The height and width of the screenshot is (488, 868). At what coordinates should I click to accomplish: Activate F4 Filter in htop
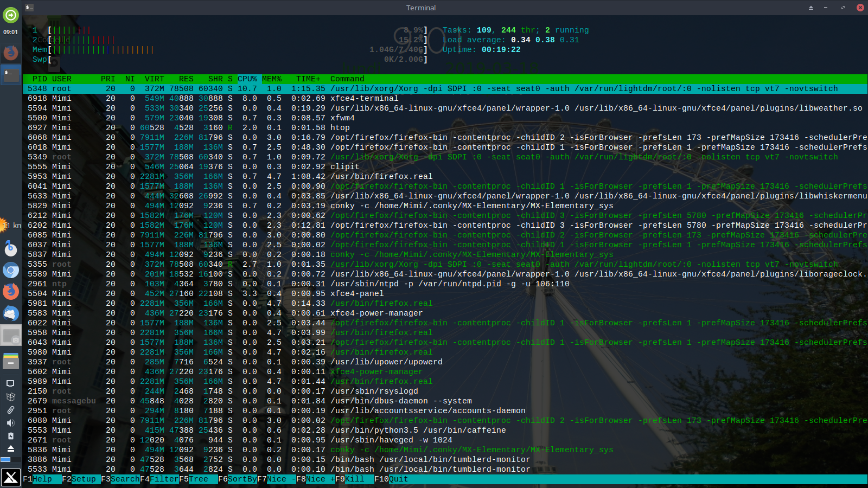pos(159,479)
